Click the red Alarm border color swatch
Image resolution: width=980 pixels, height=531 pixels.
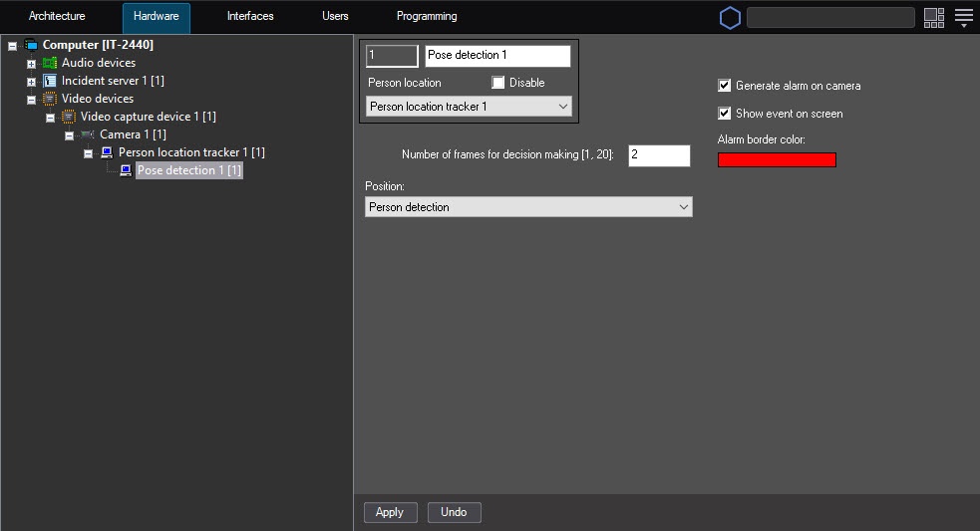[x=777, y=159]
